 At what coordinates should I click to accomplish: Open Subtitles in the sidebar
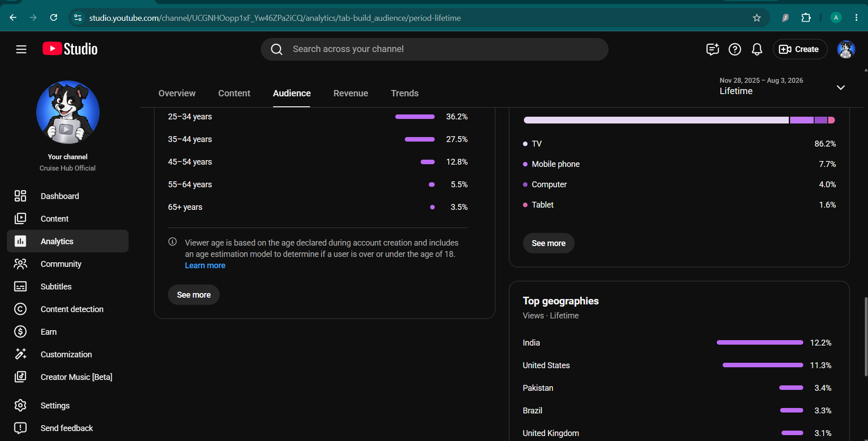click(68, 286)
